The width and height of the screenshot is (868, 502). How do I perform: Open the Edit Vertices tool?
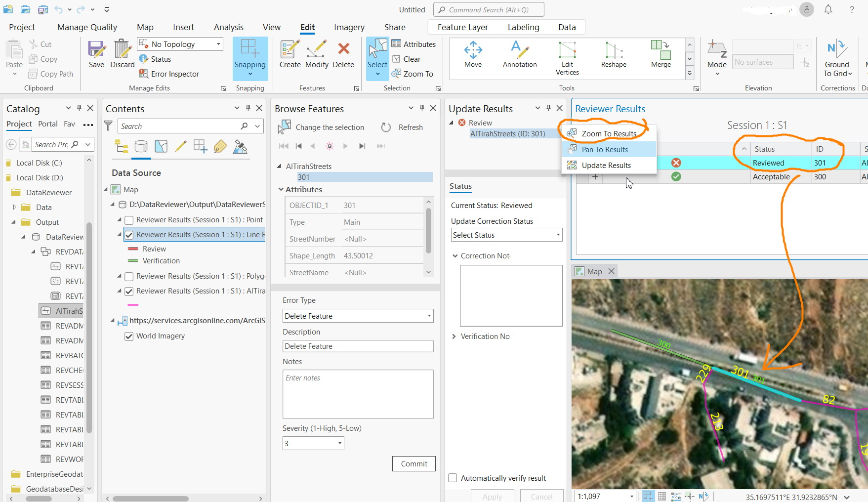[x=567, y=55]
